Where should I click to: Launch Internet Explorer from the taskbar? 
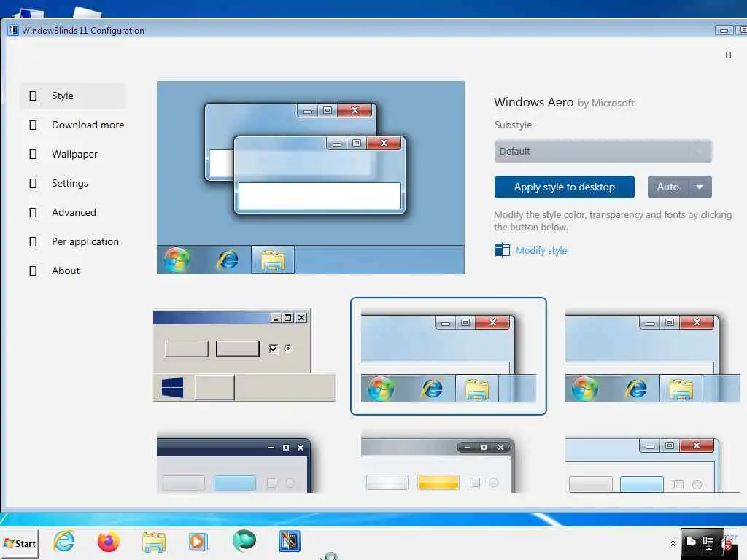64,542
